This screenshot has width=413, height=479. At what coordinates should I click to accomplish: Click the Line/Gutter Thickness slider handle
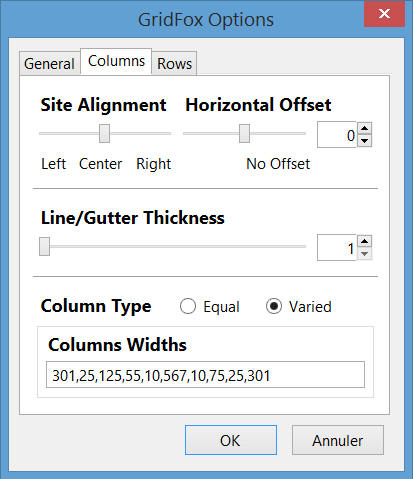[44, 246]
